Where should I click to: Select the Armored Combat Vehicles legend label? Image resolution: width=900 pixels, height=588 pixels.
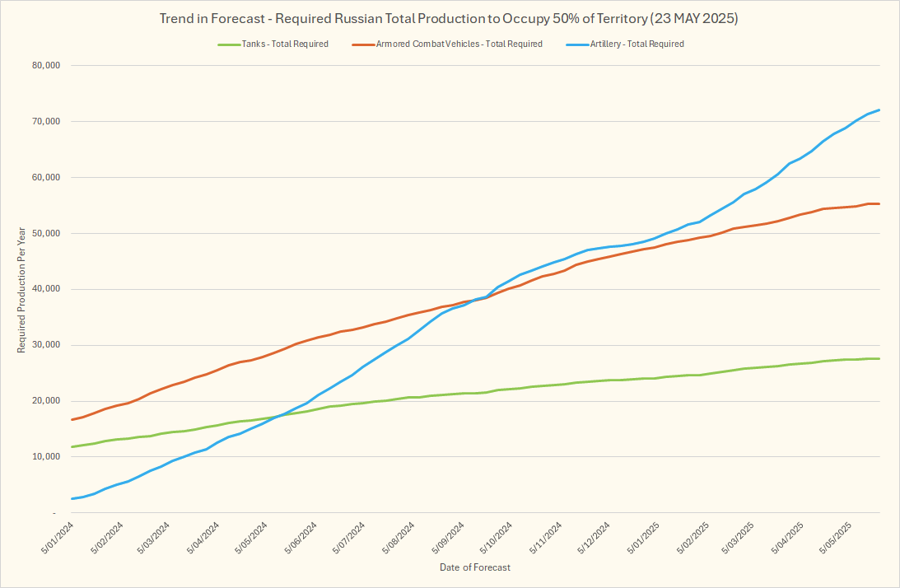[x=459, y=44]
